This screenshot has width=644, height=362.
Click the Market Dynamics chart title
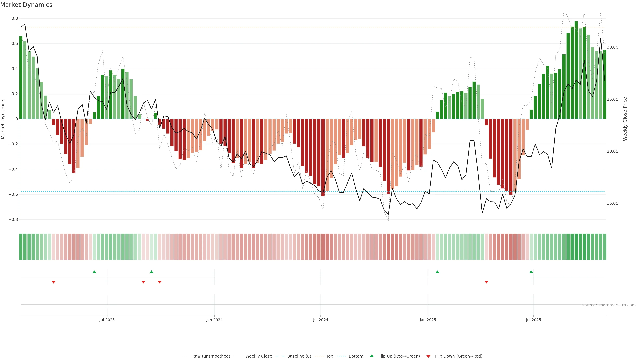pyautogui.click(x=26, y=5)
